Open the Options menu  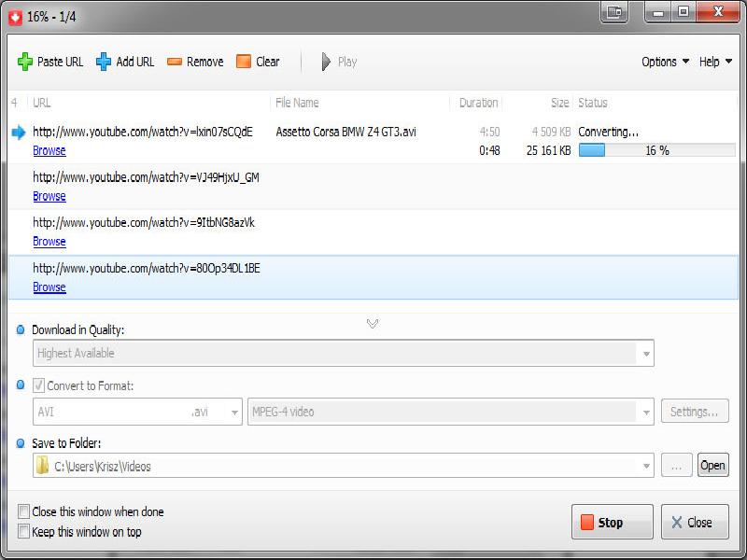(665, 62)
